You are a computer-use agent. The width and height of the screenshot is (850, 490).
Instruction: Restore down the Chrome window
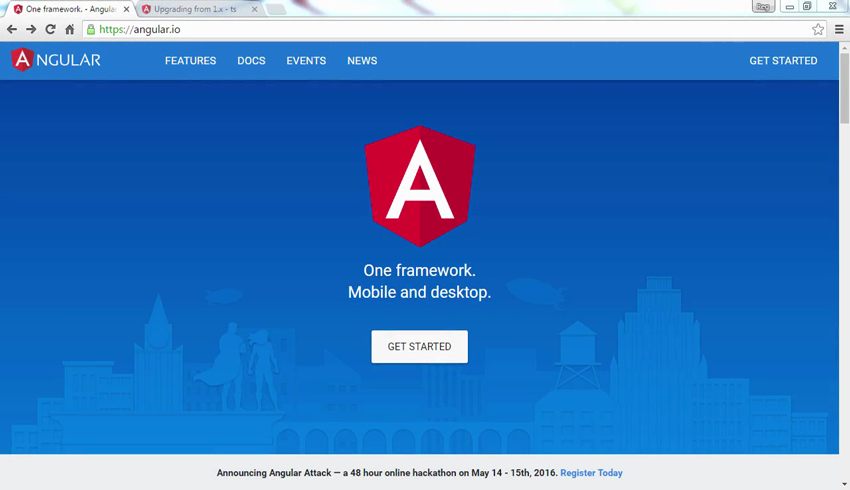(807, 7)
